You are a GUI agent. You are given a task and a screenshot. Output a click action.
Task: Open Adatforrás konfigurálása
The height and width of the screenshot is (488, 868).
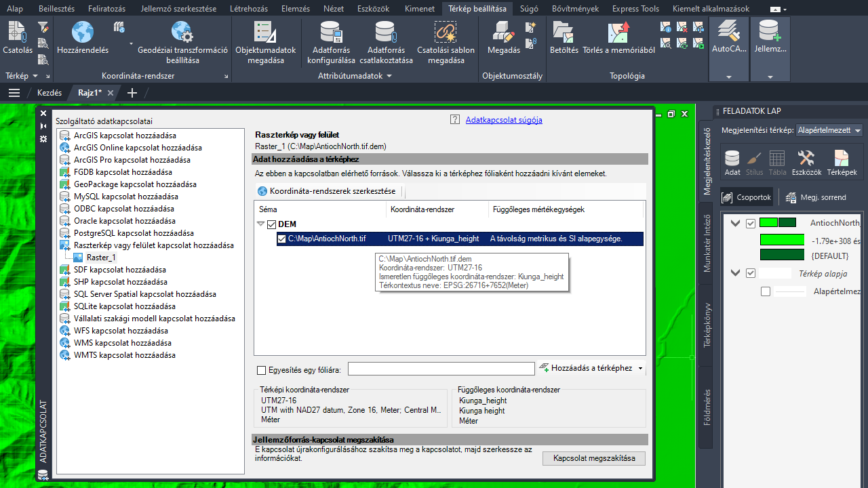(x=331, y=42)
